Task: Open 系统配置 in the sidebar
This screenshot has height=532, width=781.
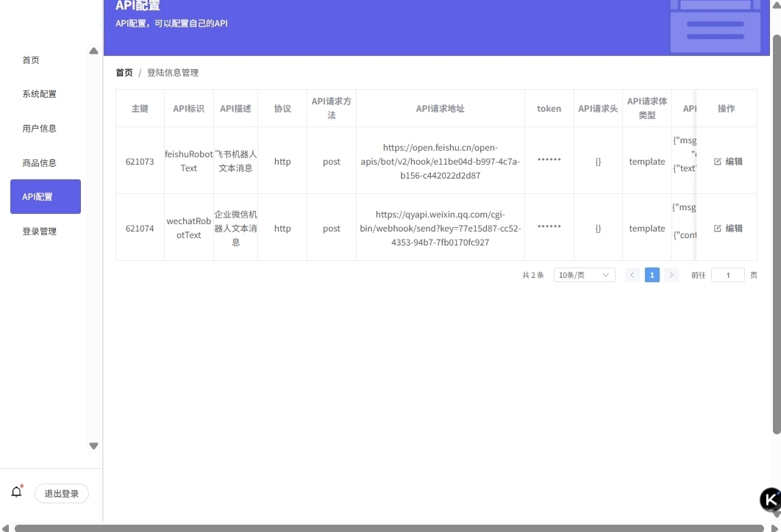Action: (39, 94)
